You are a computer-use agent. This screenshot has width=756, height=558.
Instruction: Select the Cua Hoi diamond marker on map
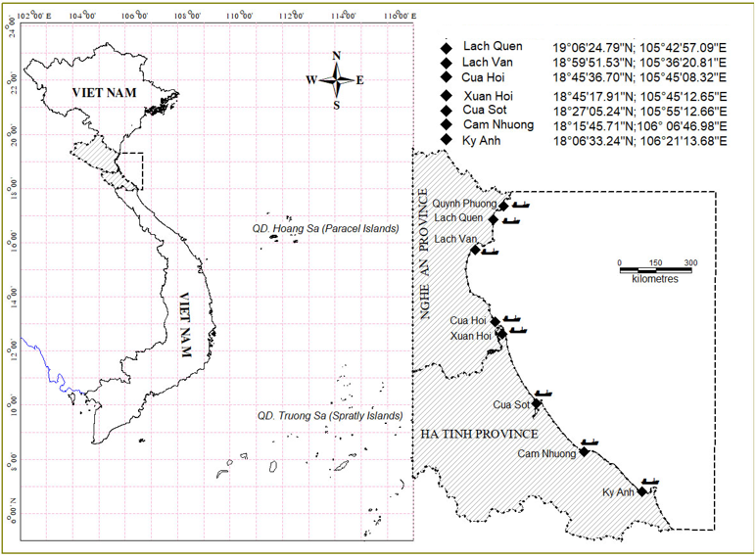(496, 321)
